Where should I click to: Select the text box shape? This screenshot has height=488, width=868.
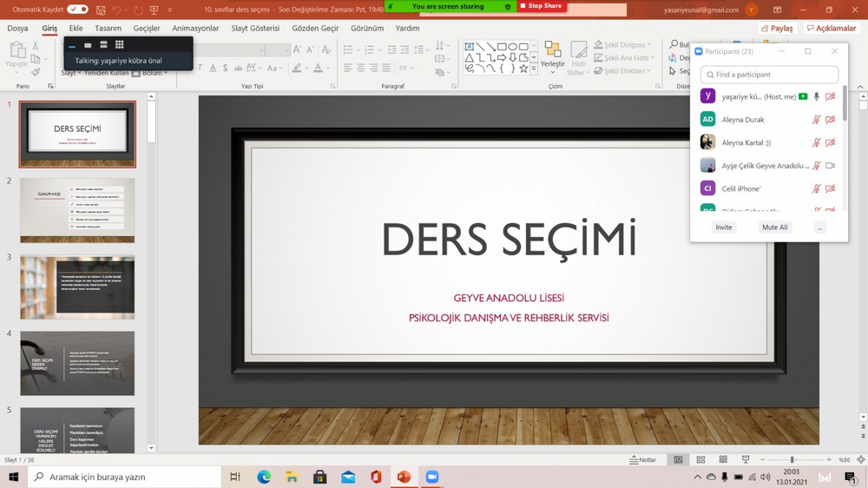coord(469,47)
